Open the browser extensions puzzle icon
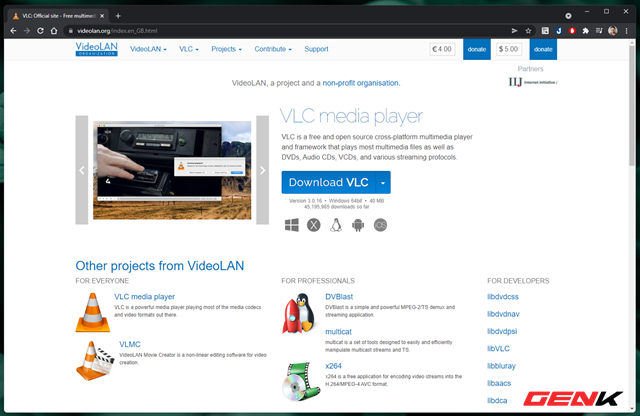The height and width of the screenshot is (416, 640). click(x=585, y=31)
